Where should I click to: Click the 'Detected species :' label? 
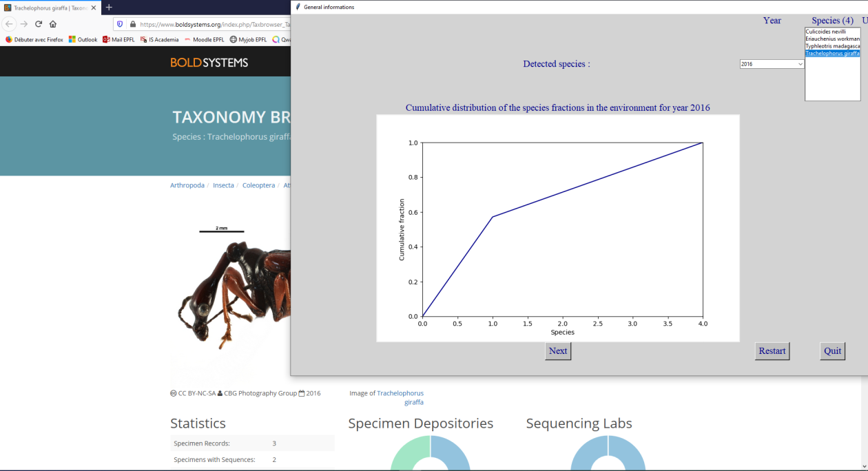[557, 64]
